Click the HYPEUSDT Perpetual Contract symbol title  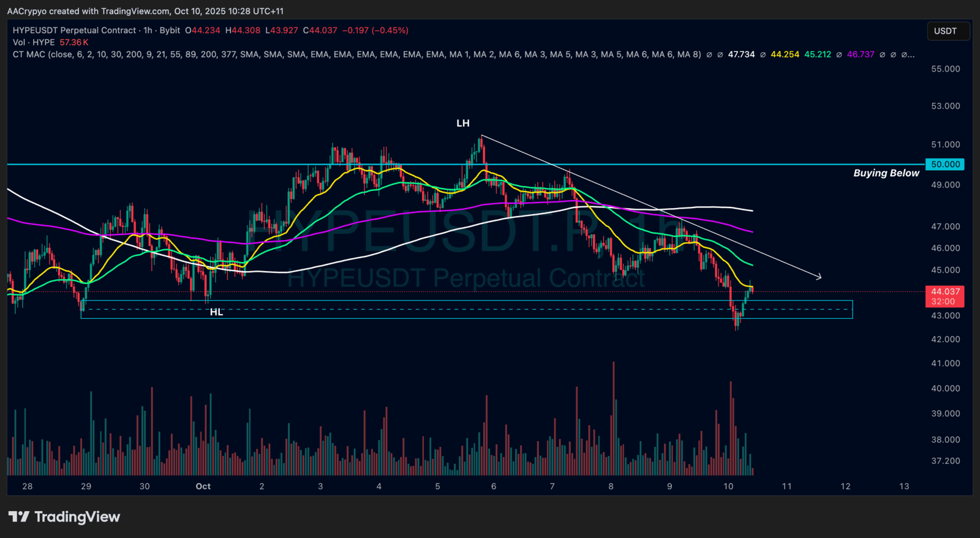click(74, 31)
